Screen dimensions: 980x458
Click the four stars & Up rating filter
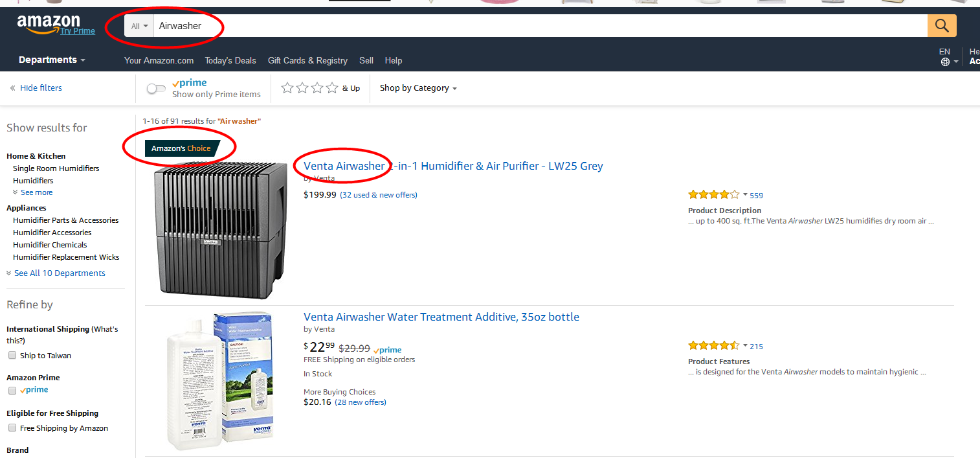[310, 88]
